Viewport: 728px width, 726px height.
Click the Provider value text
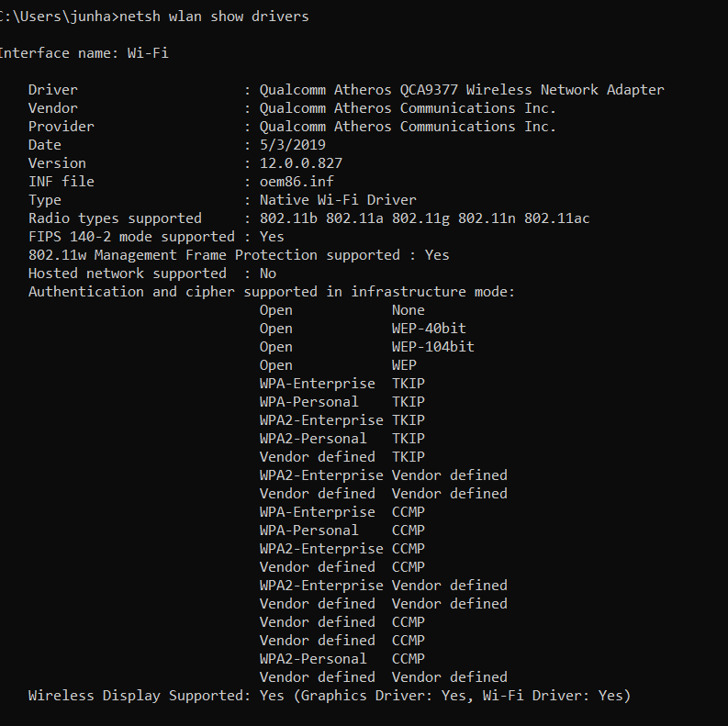tap(408, 127)
